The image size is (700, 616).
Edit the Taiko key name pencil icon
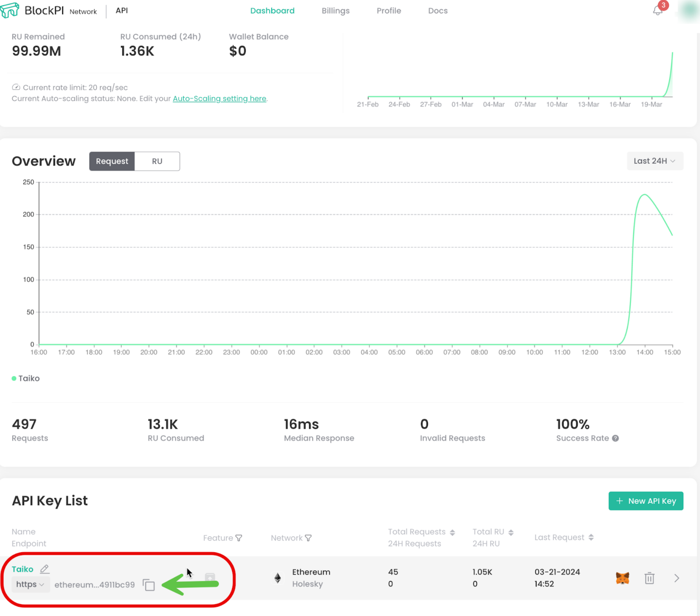pyautogui.click(x=44, y=569)
